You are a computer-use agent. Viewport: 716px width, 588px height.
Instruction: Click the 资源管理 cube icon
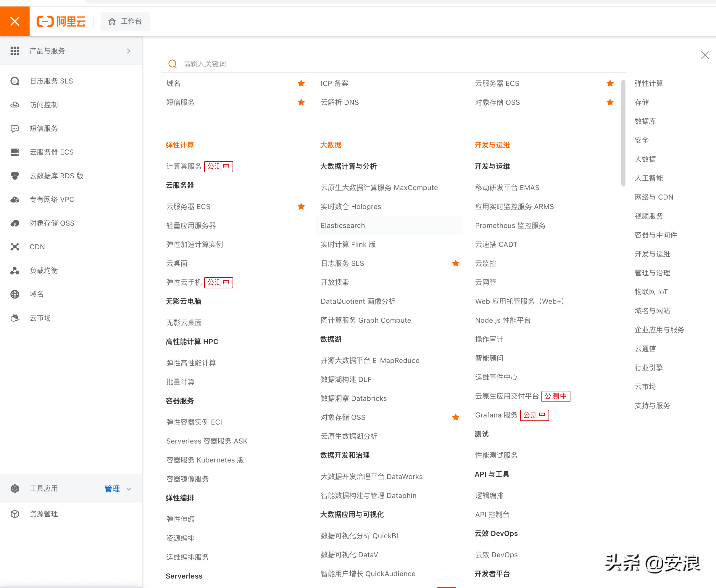point(14,514)
